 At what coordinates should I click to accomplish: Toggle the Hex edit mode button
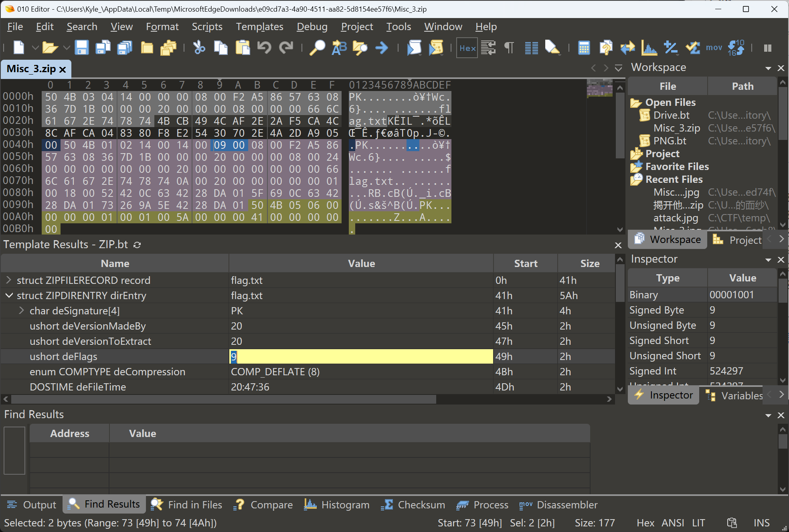click(x=467, y=48)
